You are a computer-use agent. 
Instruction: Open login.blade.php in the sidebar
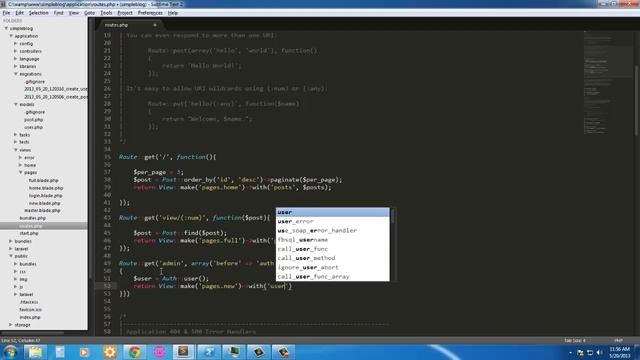(45, 196)
